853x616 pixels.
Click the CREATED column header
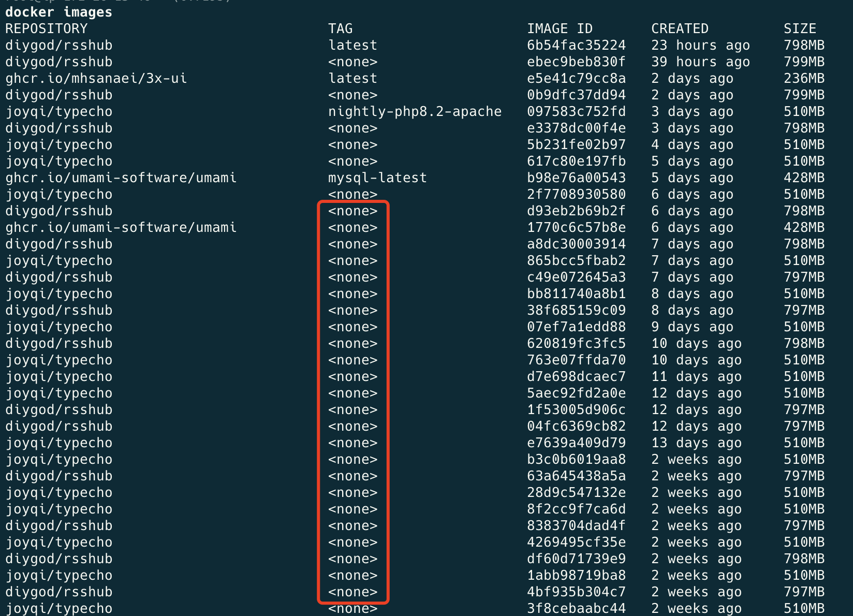(680, 28)
